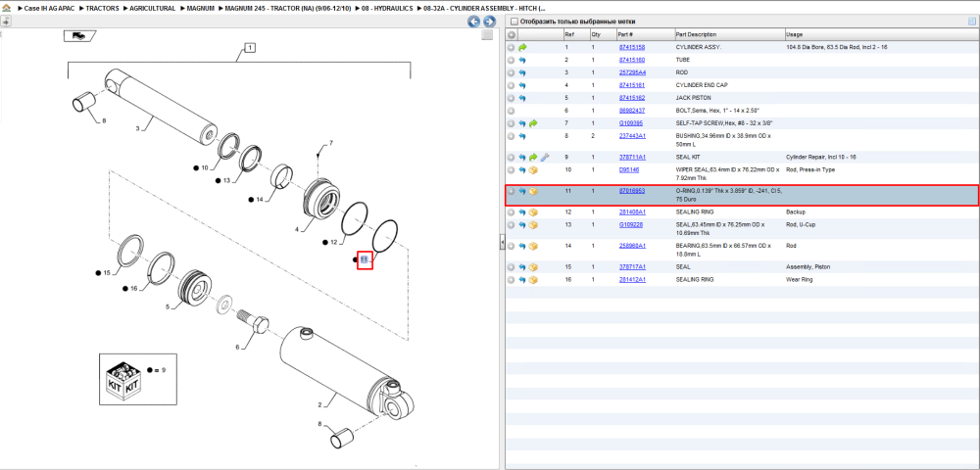Select callout 14 in the diagram
The image size is (980, 470).
pos(259,200)
